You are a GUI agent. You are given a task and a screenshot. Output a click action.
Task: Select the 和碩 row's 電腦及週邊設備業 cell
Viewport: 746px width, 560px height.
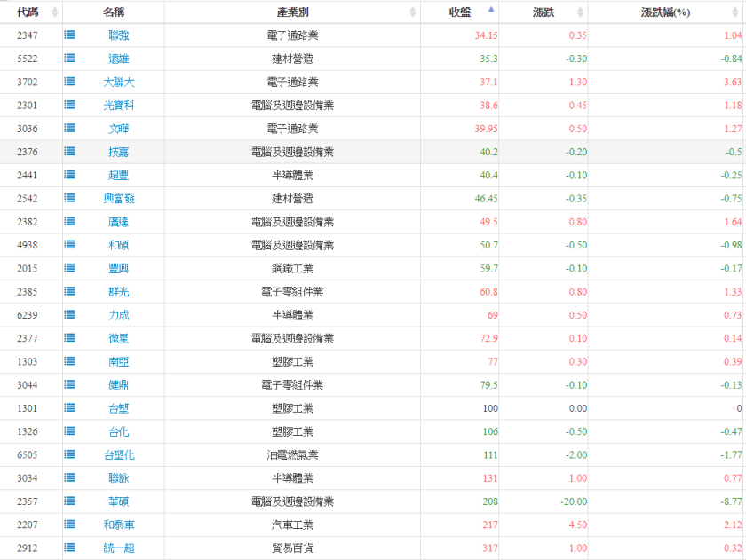293,245
